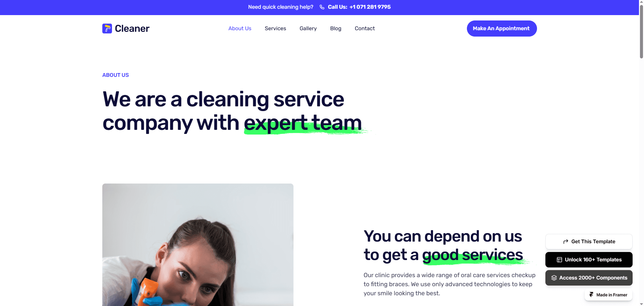Click the share arrow icon on Get This Template

[x=566, y=242]
